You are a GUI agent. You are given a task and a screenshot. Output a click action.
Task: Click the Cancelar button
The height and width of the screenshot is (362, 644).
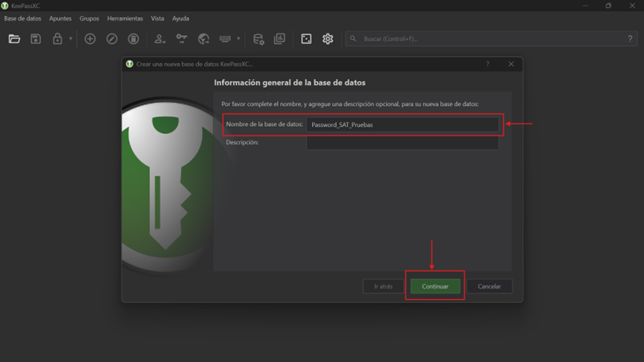pyautogui.click(x=489, y=286)
